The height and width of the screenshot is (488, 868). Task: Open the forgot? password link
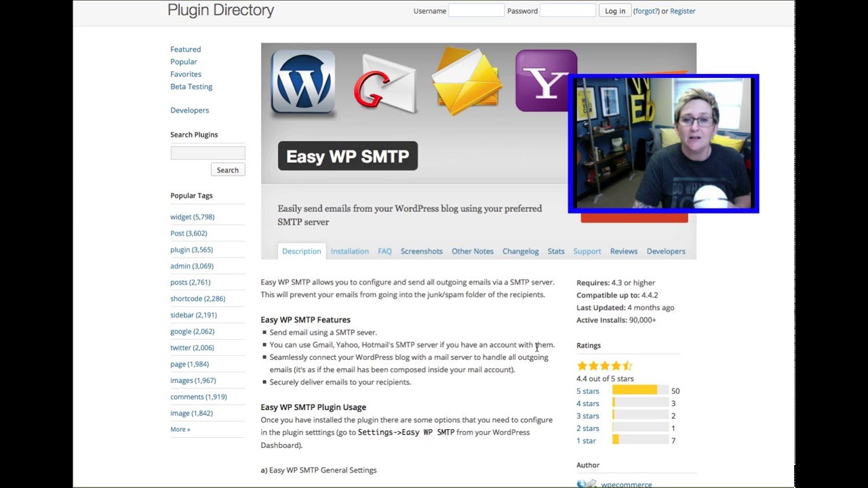coord(646,11)
